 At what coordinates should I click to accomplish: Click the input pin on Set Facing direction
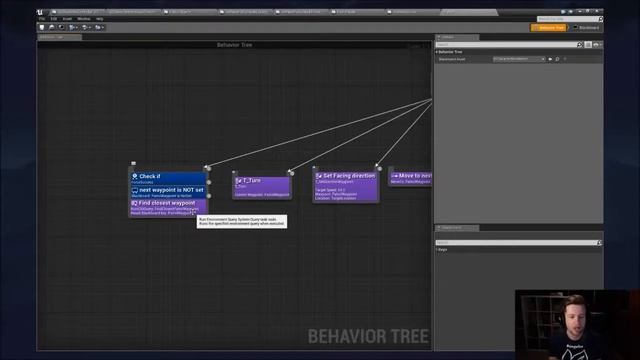click(314, 167)
